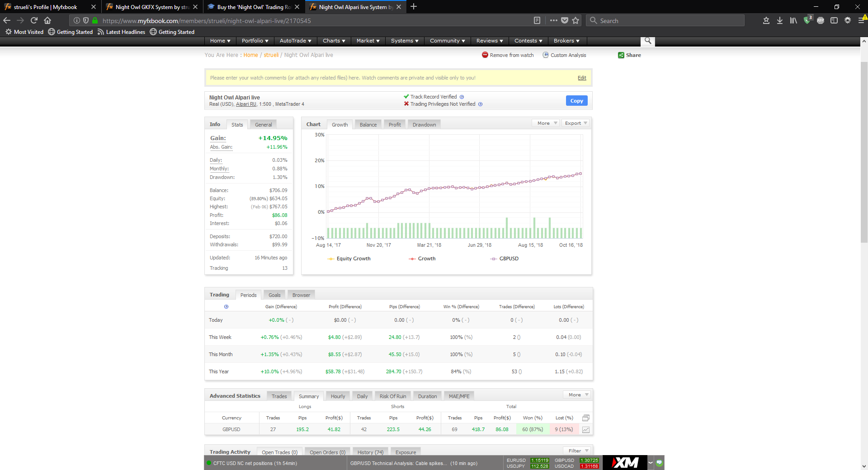Open browser home page icon
The width and height of the screenshot is (868, 470).
tap(47, 20)
